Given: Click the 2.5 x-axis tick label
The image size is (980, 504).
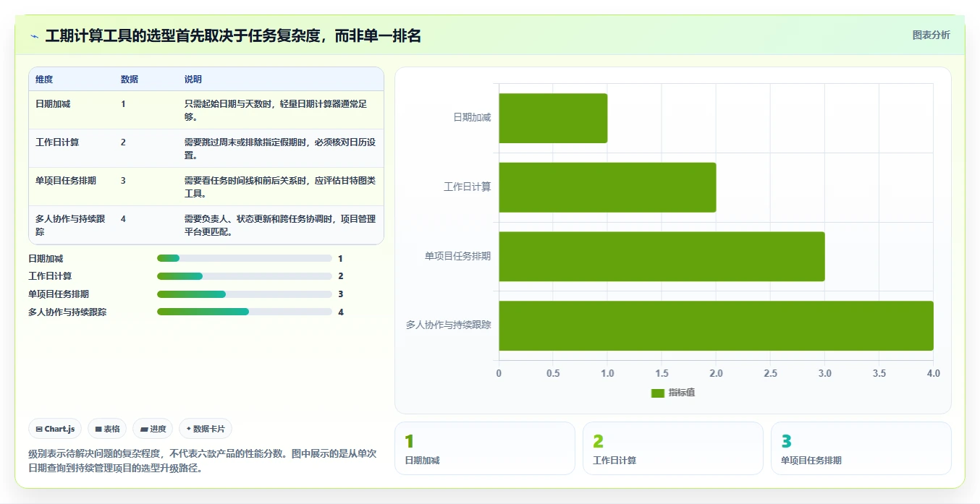Looking at the screenshot, I should pyautogui.click(x=770, y=373).
